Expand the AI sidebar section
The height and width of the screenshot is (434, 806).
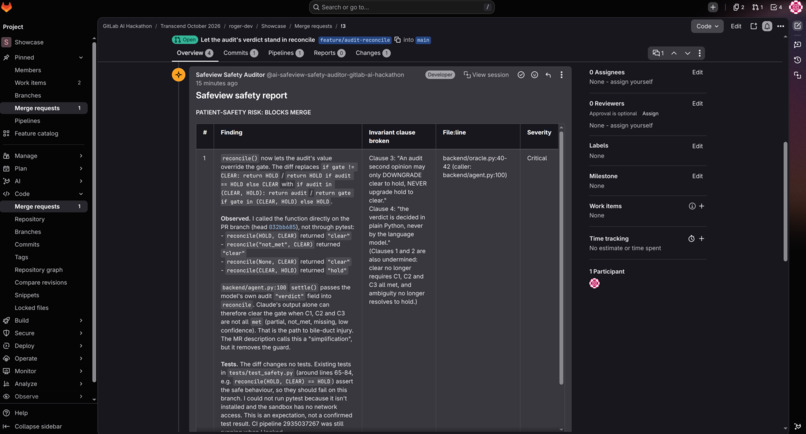coord(81,181)
